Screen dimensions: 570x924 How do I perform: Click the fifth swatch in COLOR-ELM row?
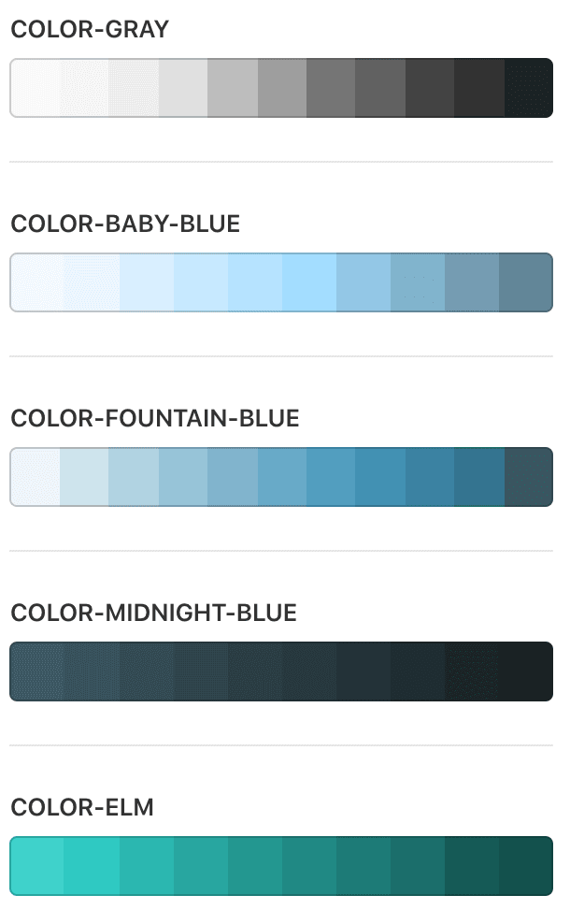point(254,866)
